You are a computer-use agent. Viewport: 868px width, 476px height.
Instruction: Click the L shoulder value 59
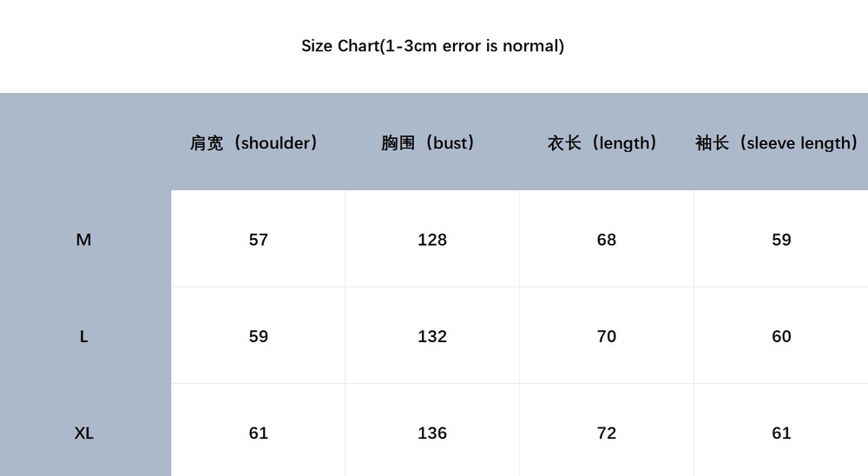pos(259,336)
